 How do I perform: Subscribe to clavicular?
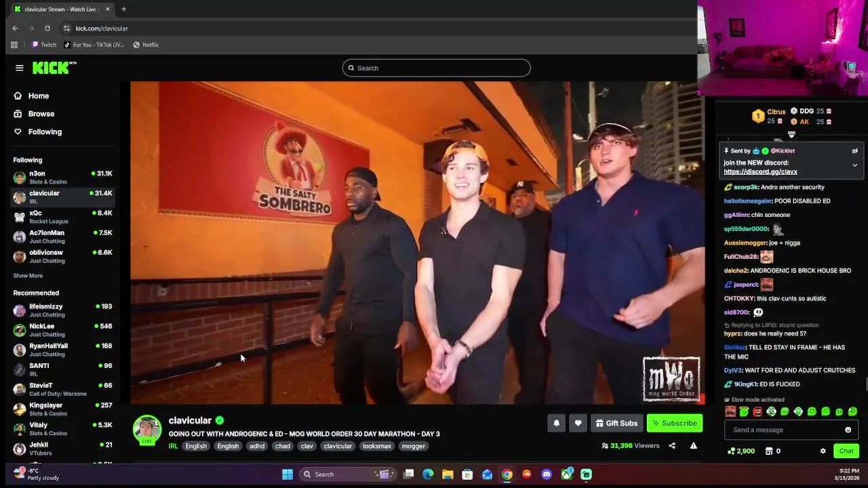tap(675, 423)
